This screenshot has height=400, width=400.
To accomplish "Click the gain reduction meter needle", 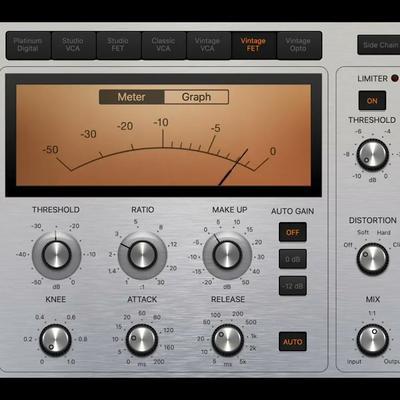I will click(233, 167).
